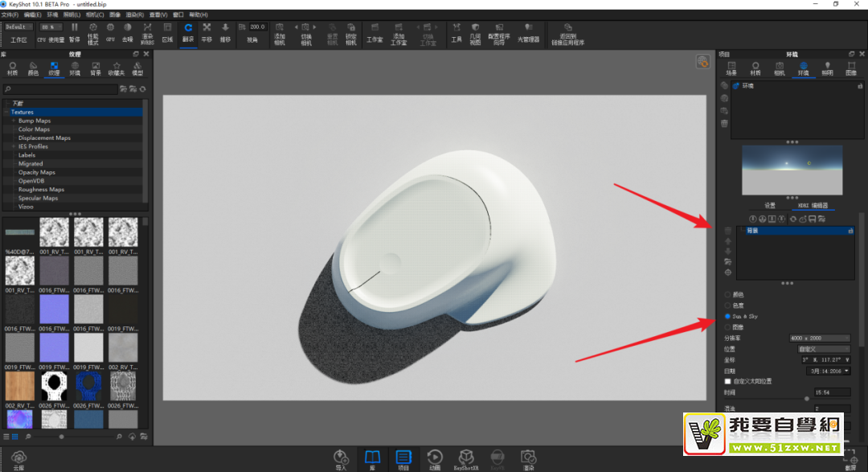This screenshot has width=868, height=472.
Task: Toggle the 库 (Library) bottom bar button
Action: [x=372, y=460]
